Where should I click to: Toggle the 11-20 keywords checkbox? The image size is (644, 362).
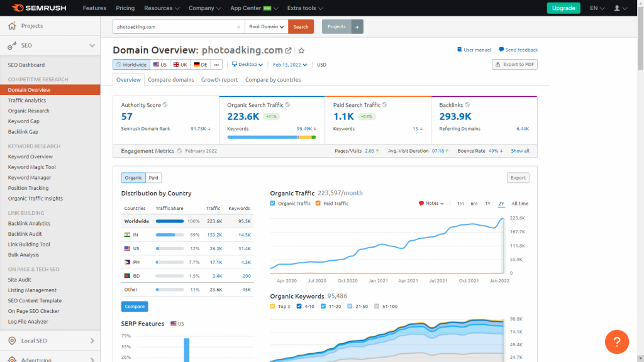coord(323,306)
